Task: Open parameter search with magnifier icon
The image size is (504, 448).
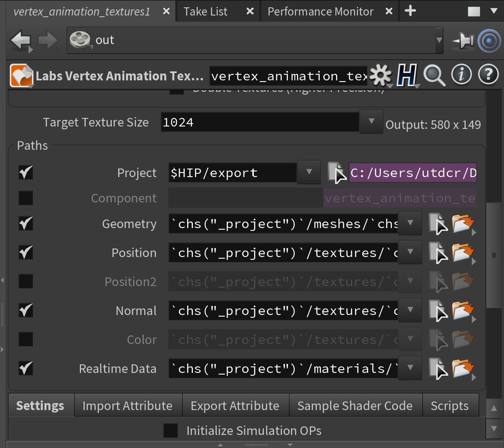Action: 434,75
